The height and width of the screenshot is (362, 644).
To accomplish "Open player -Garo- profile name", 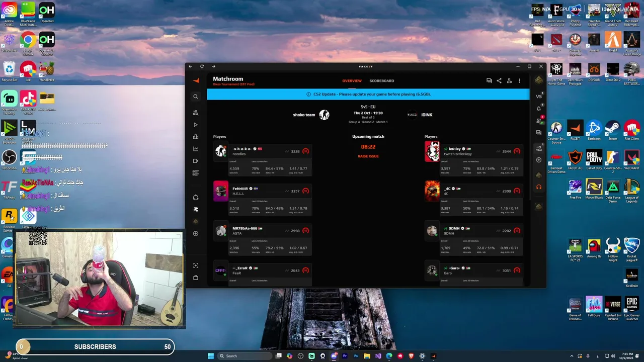I will pyautogui.click(x=454, y=268).
